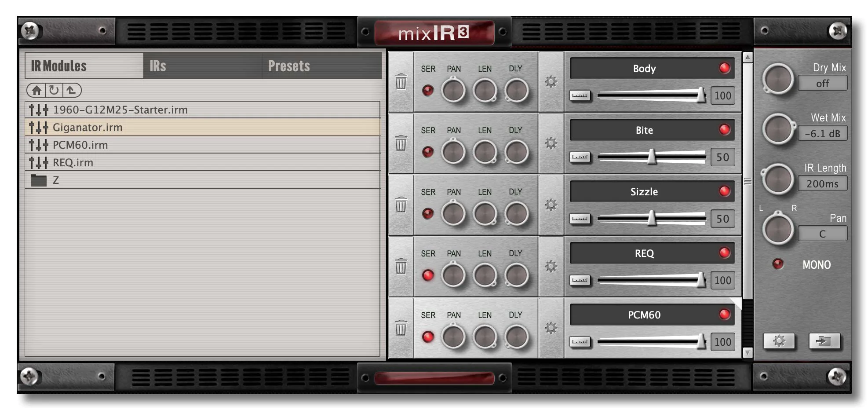Click the module list scroll down arrow
This screenshot has width=868, height=410.
pyautogui.click(x=748, y=352)
